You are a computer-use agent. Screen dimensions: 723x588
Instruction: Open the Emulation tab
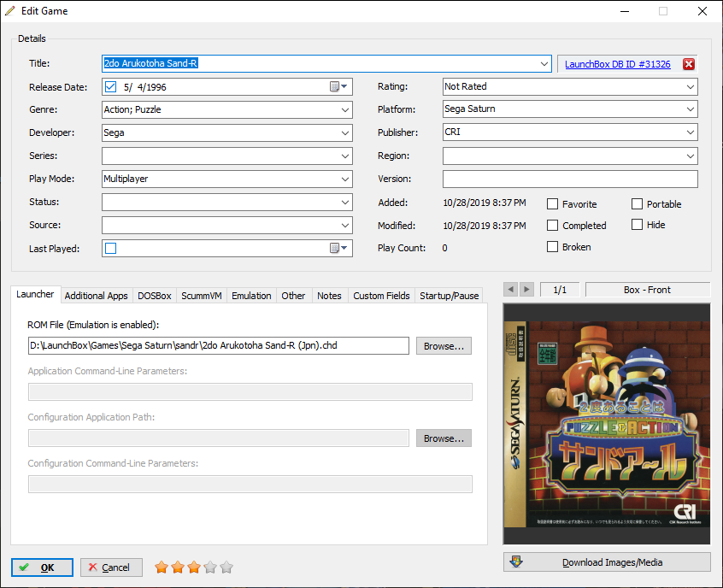pyautogui.click(x=251, y=296)
